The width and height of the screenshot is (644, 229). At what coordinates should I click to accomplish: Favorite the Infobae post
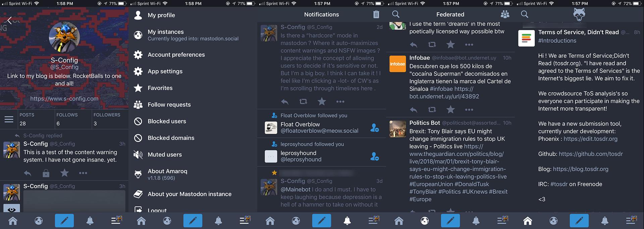pyautogui.click(x=450, y=109)
